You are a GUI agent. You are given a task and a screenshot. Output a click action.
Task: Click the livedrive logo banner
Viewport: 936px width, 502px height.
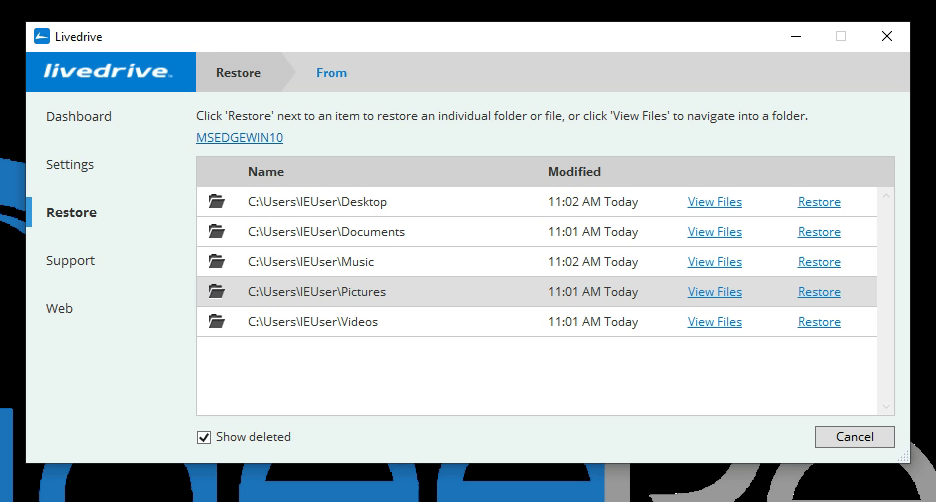107,72
